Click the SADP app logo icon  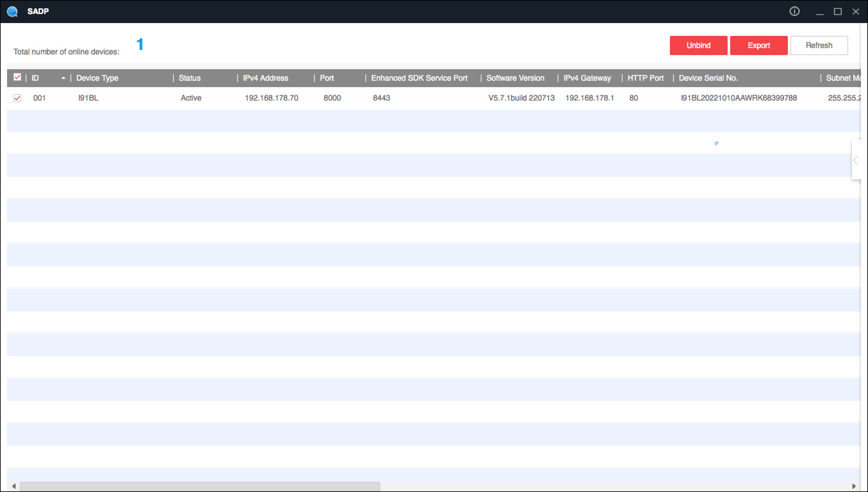point(12,12)
